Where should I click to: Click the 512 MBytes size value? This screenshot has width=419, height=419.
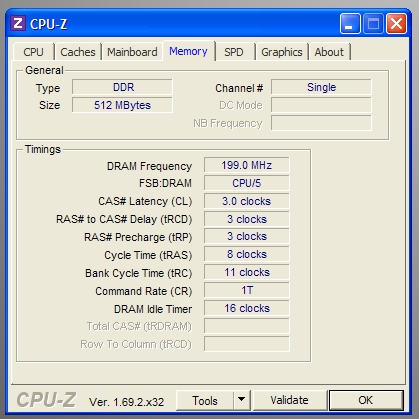pos(122,105)
